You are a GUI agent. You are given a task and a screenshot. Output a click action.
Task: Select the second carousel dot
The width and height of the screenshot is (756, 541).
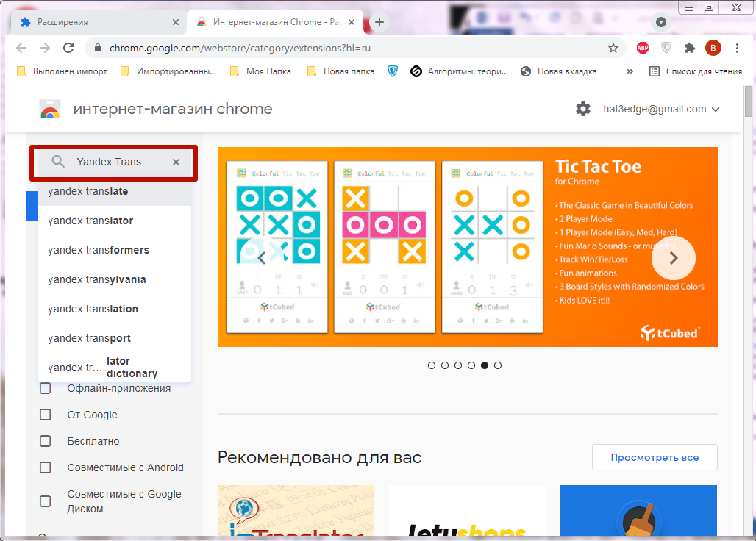click(x=445, y=365)
